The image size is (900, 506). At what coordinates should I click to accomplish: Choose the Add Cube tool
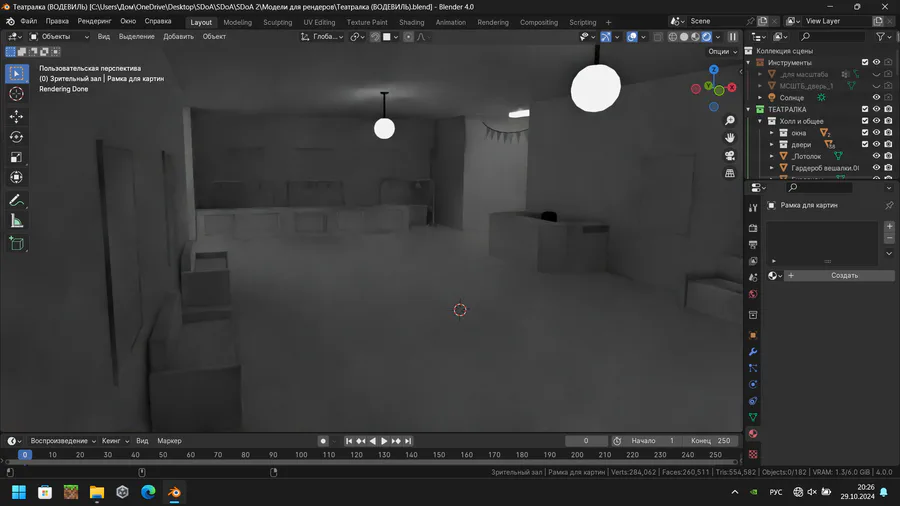pos(16,243)
